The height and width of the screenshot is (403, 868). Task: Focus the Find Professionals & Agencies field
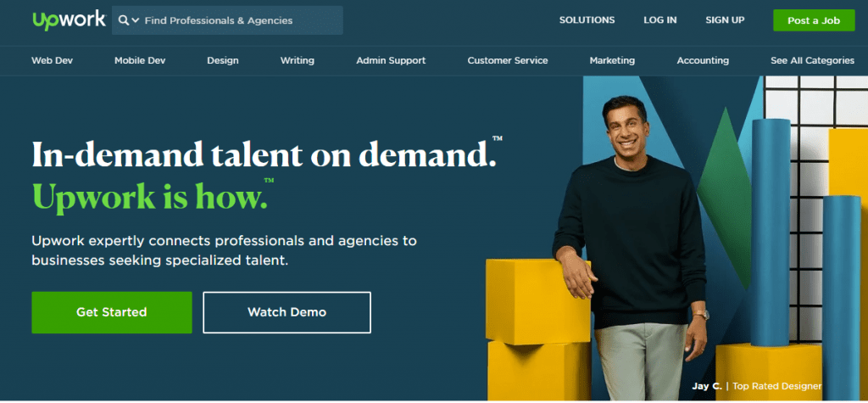pyautogui.click(x=227, y=20)
